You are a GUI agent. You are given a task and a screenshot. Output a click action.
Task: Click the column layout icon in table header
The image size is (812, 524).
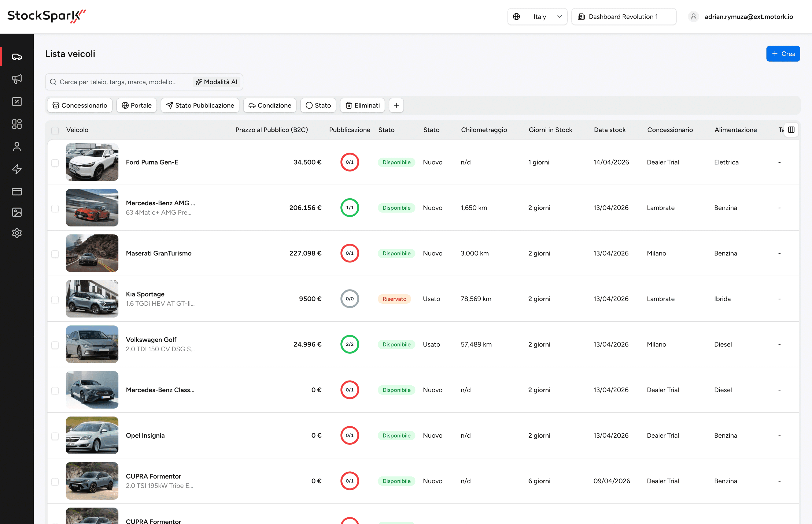[791, 130]
